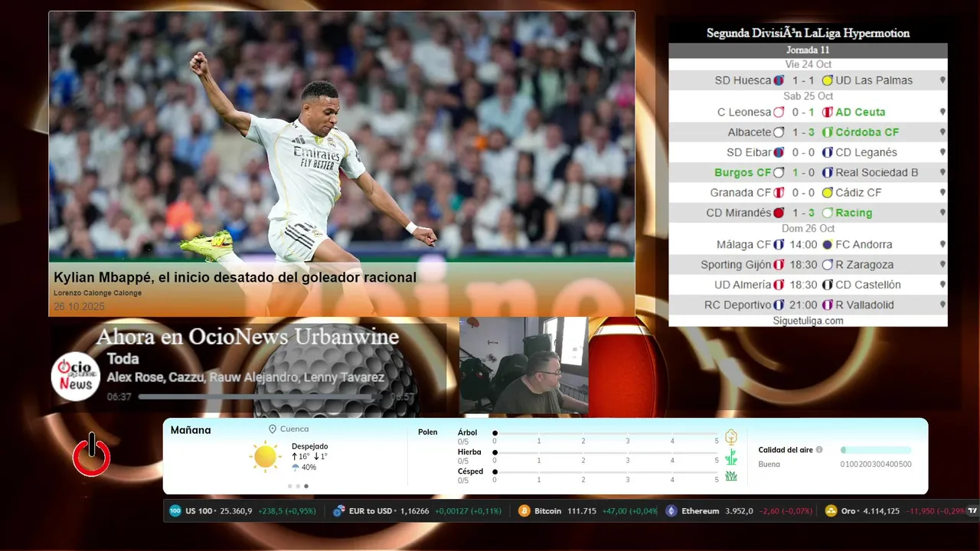This screenshot has width=980, height=551.
Task: Click the US 100 value 25.360,9
Action: (x=236, y=511)
